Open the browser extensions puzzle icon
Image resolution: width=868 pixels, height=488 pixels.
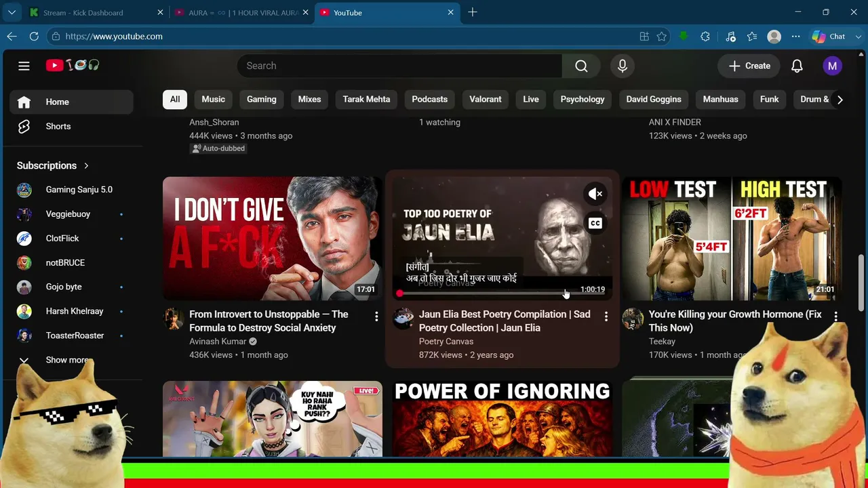705,37
